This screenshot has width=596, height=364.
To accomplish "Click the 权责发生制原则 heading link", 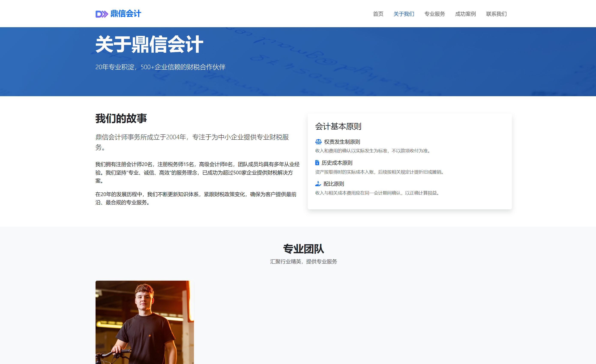I will tap(341, 142).
